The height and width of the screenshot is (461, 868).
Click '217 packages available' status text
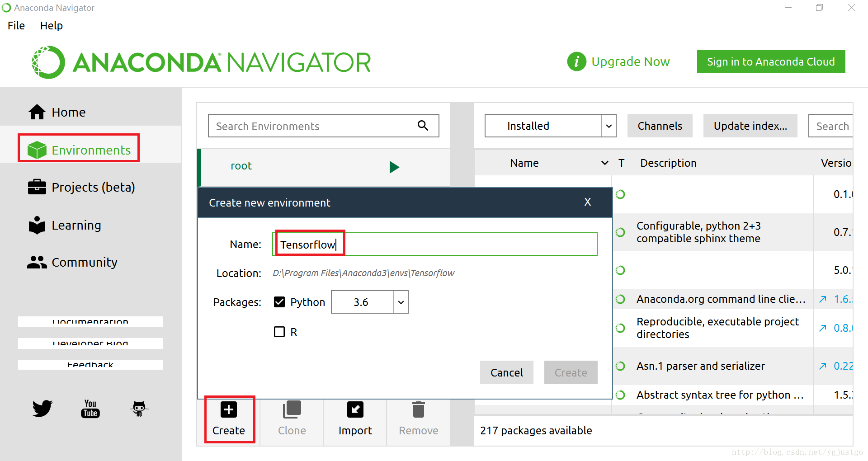click(x=536, y=430)
